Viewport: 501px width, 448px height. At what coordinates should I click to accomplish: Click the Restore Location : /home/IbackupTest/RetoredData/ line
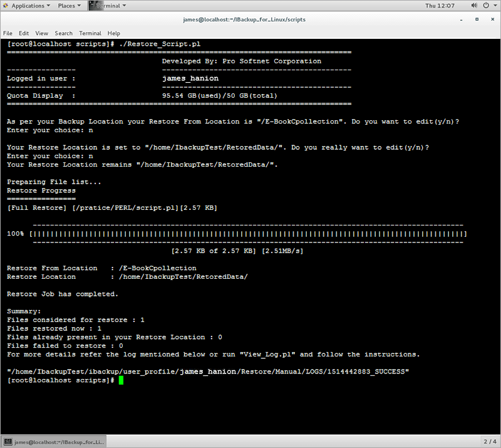point(127,276)
